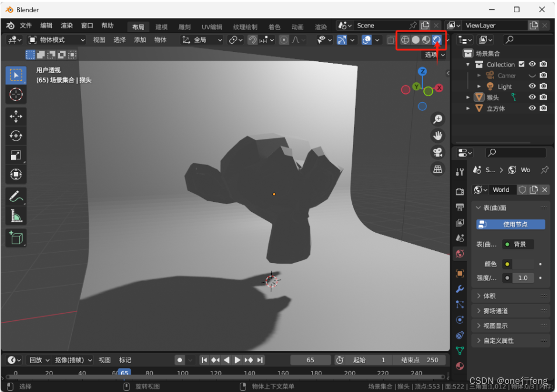
Task: Open the 物体模式 mode dropdown
Action: (x=57, y=40)
